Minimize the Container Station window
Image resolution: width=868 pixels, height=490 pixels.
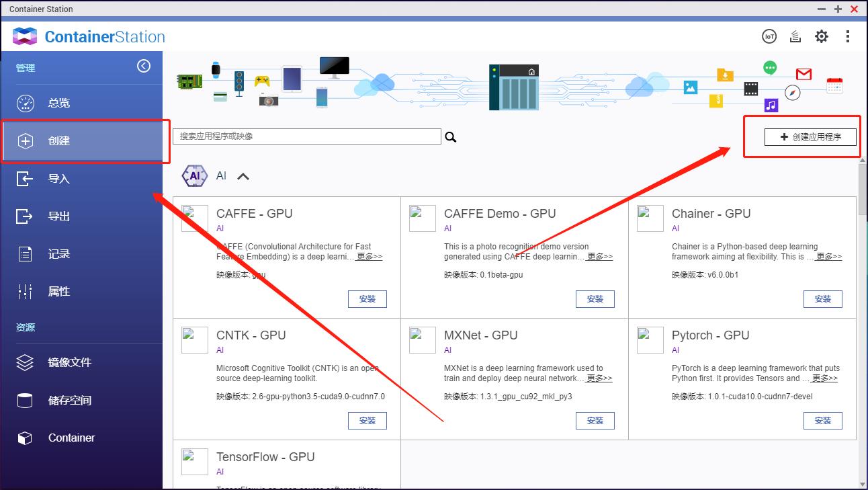click(822, 9)
